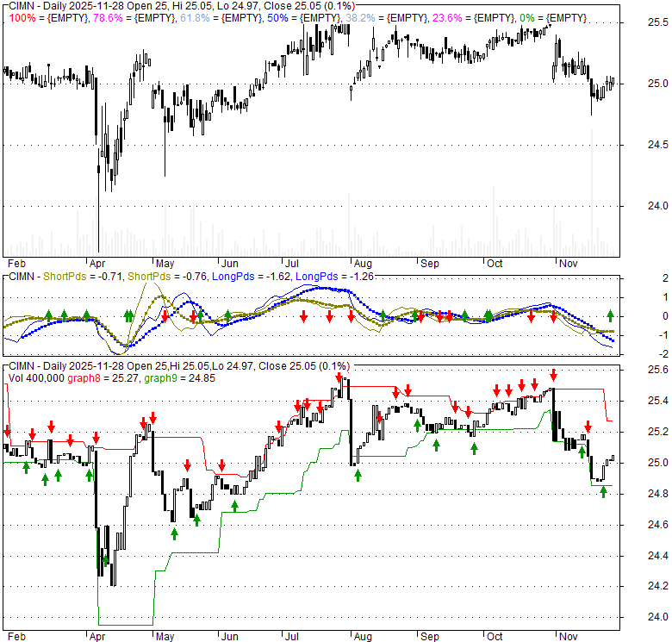672x642 pixels.
Task: Click 'Aug' on the top chart time axis
Action: 363,264
